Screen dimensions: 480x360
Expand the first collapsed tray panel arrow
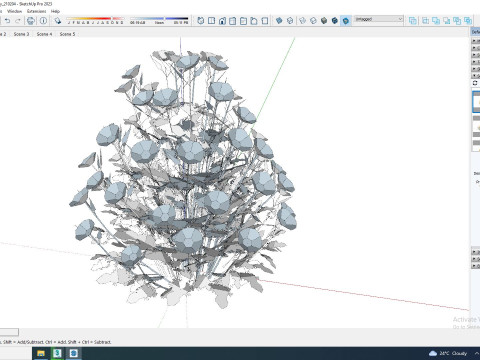pyautogui.click(x=475, y=41)
